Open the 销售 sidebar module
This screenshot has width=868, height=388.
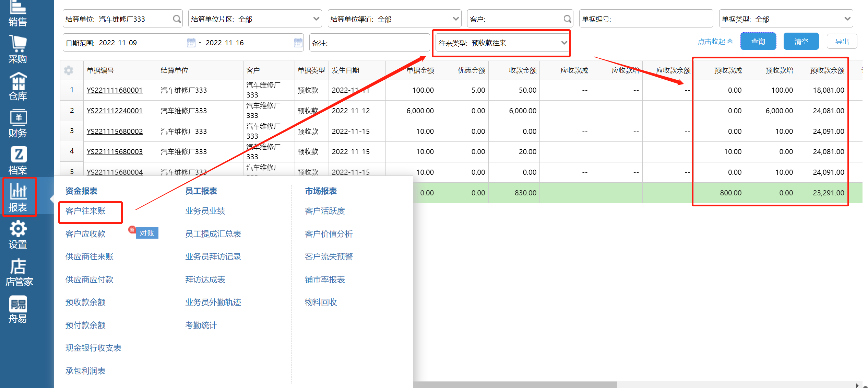click(17, 14)
